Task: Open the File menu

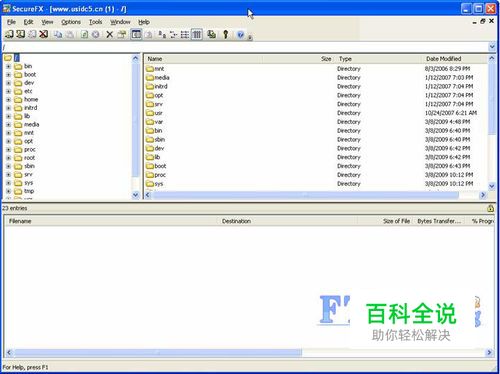Action: (x=11, y=22)
